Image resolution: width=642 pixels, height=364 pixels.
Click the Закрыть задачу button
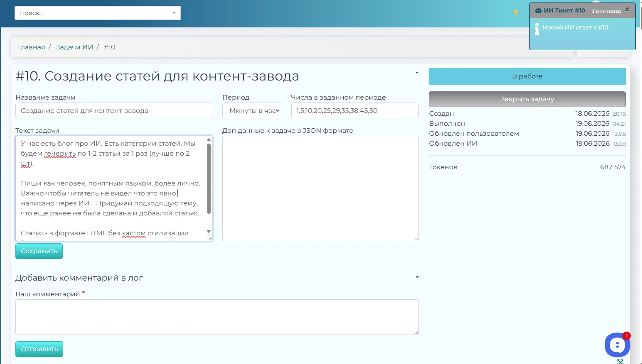[527, 99]
